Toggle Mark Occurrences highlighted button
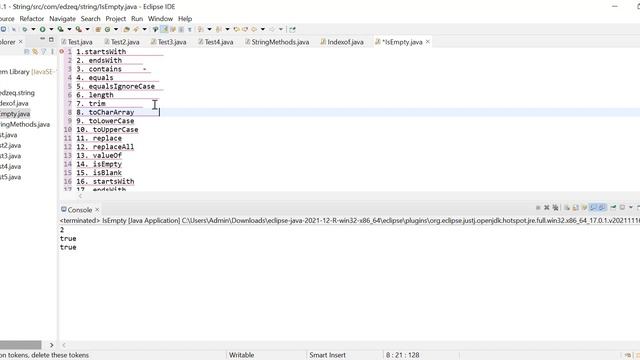The height and width of the screenshot is (360, 640). click(164, 29)
